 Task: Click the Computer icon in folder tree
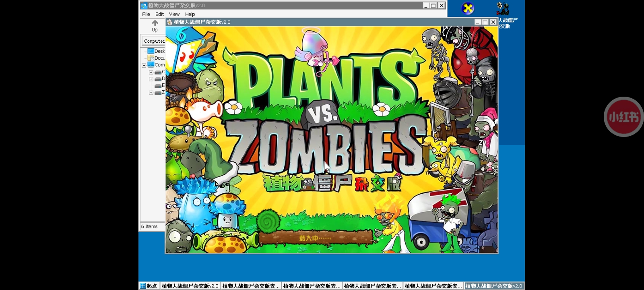tap(151, 65)
